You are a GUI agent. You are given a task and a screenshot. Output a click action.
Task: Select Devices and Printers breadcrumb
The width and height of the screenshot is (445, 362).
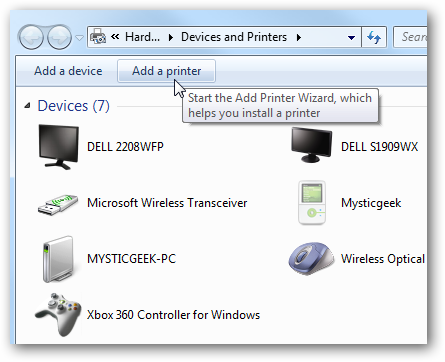[234, 37]
